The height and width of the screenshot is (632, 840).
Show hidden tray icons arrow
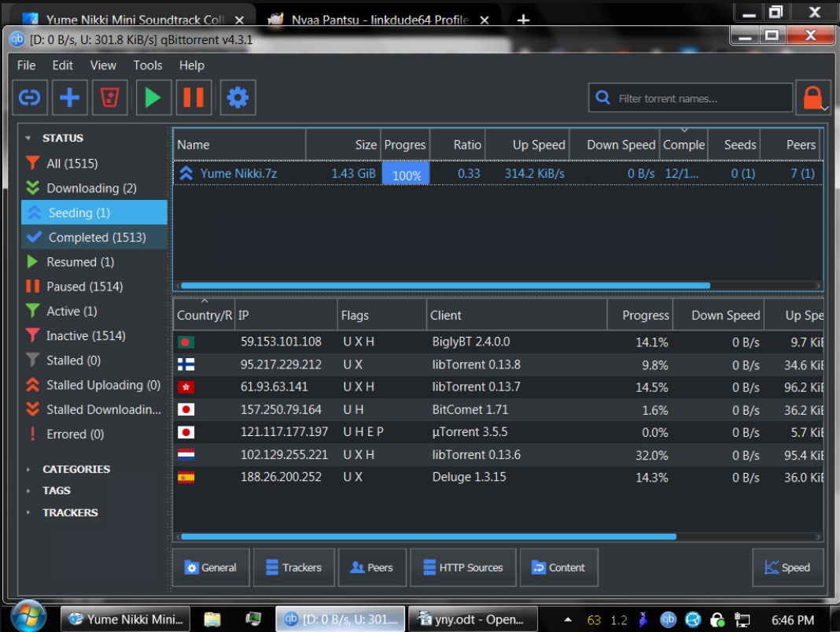point(568,620)
